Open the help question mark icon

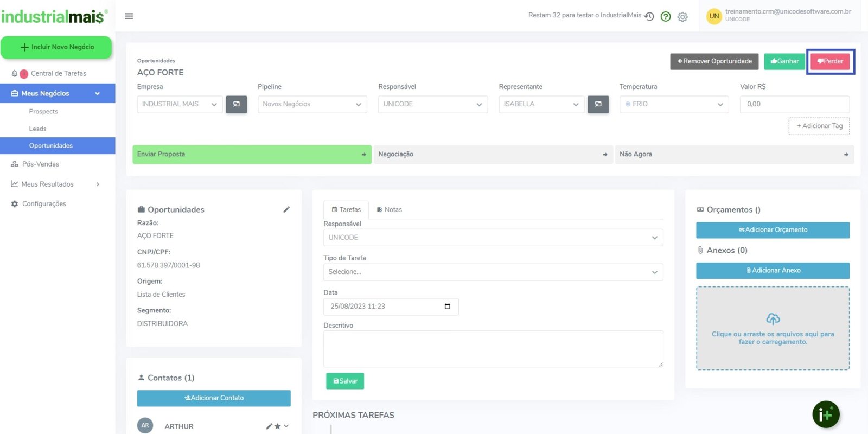point(666,17)
